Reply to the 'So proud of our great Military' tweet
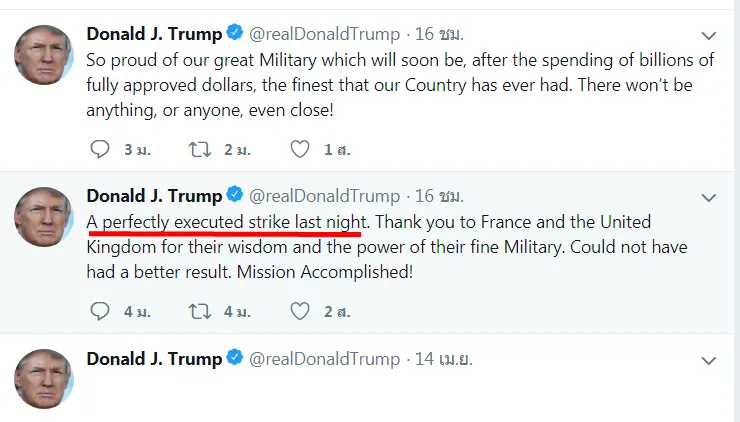Image resolution: width=740 pixels, height=422 pixels. [x=100, y=149]
